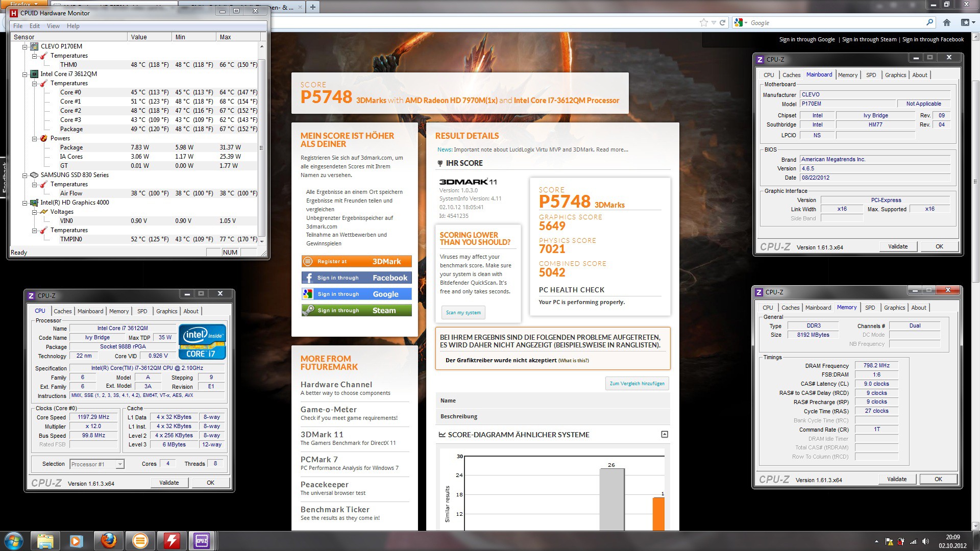Click Scan my system button
Screen dimensions: 980x551
tap(463, 313)
